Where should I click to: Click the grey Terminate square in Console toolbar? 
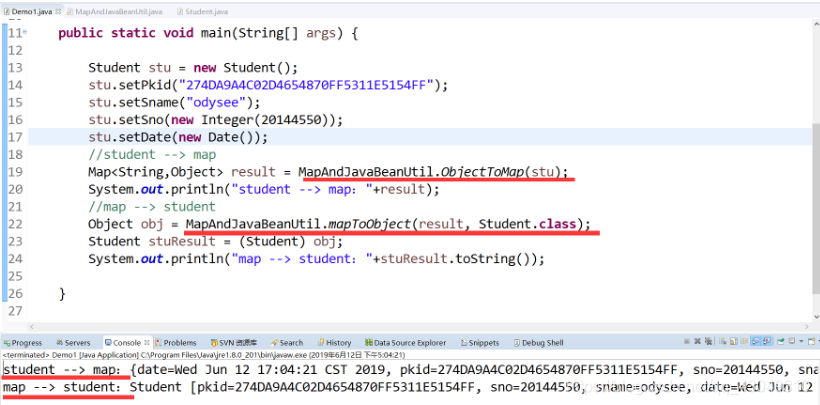tap(687, 341)
